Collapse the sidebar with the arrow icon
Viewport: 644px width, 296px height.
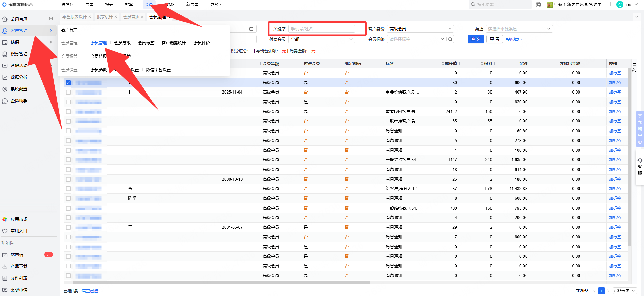(50, 19)
